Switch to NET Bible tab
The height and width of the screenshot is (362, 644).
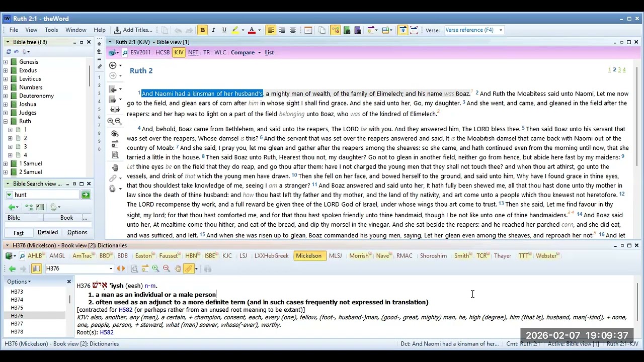(x=193, y=53)
